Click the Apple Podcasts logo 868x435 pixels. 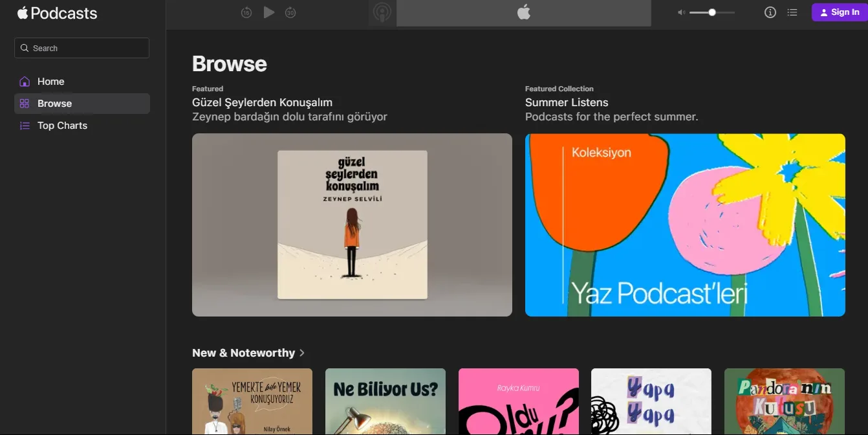tap(57, 13)
